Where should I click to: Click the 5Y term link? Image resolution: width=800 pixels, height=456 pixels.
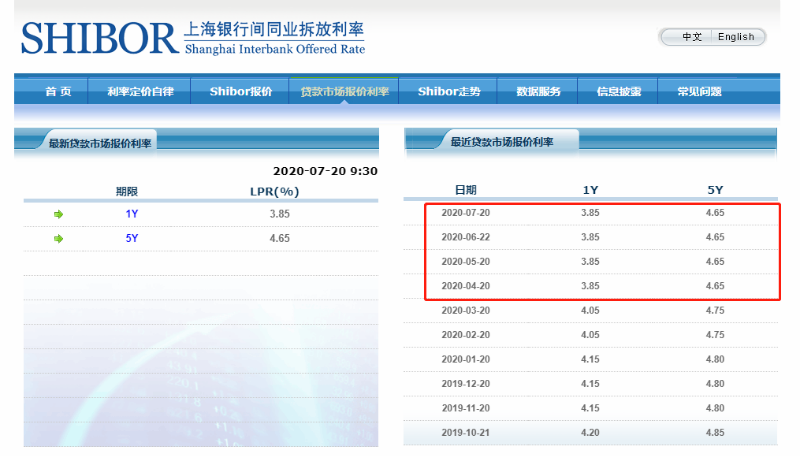pyautogui.click(x=132, y=238)
